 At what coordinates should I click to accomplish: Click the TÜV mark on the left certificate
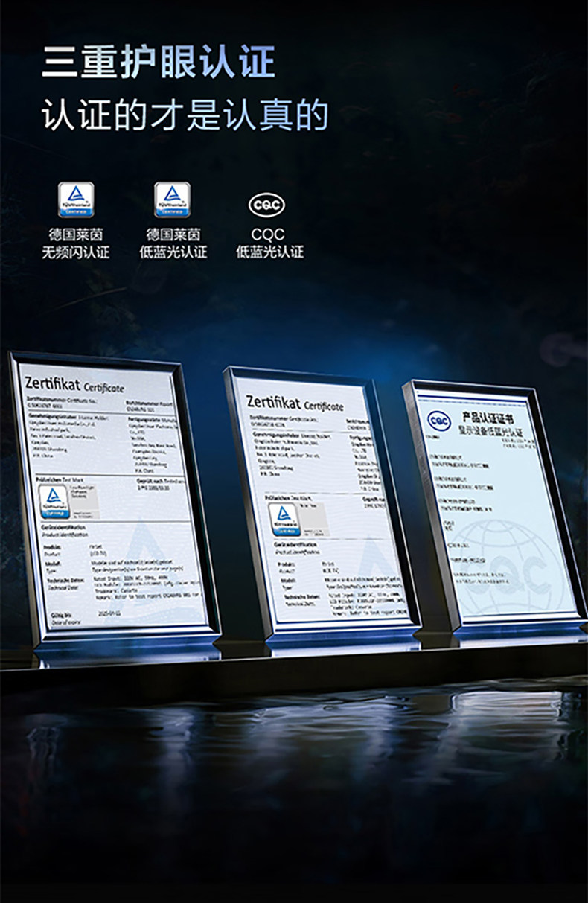(x=54, y=502)
